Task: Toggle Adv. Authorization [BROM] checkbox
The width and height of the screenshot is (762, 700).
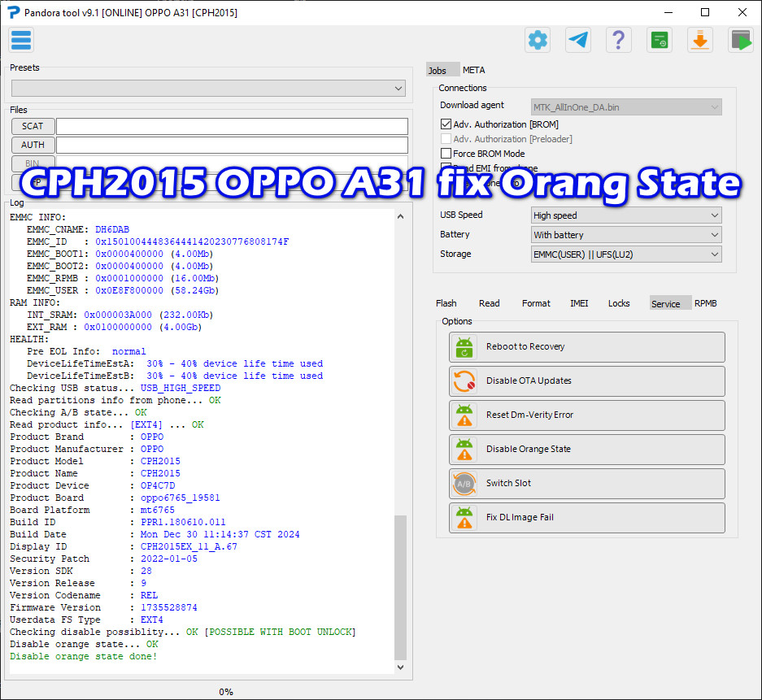Action: [x=446, y=124]
